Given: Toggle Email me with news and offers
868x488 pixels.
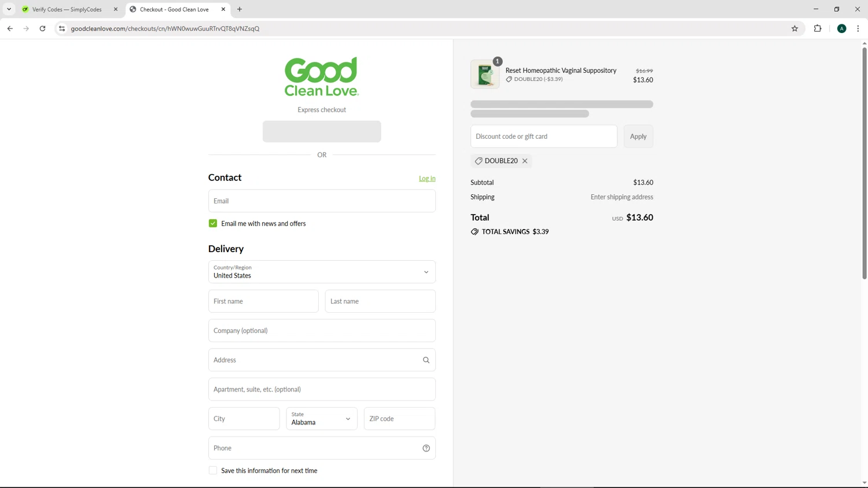Looking at the screenshot, I should [213, 223].
